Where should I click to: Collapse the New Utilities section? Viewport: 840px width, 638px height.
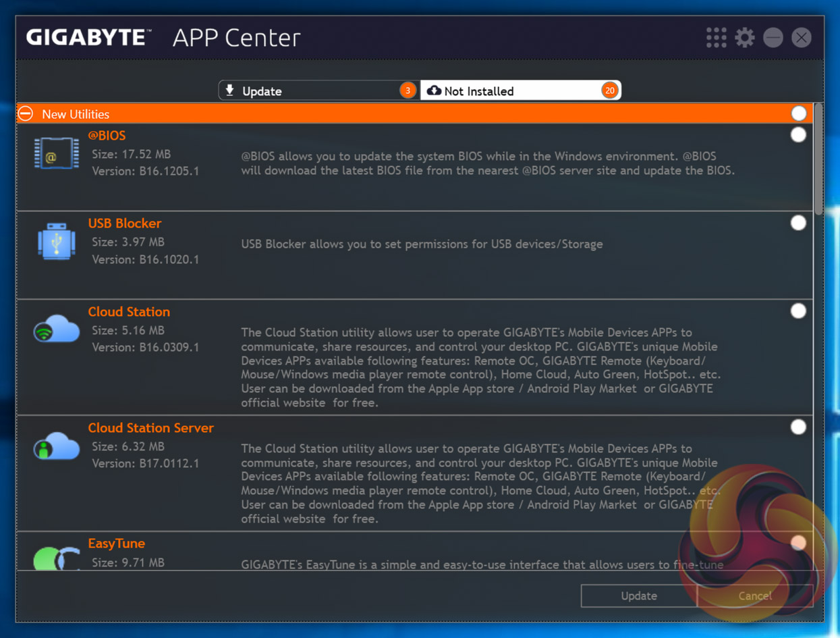[26, 113]
